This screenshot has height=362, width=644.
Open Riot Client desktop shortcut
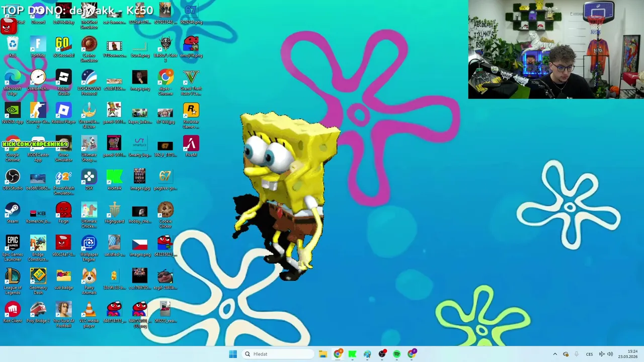(x=13, y=312)
